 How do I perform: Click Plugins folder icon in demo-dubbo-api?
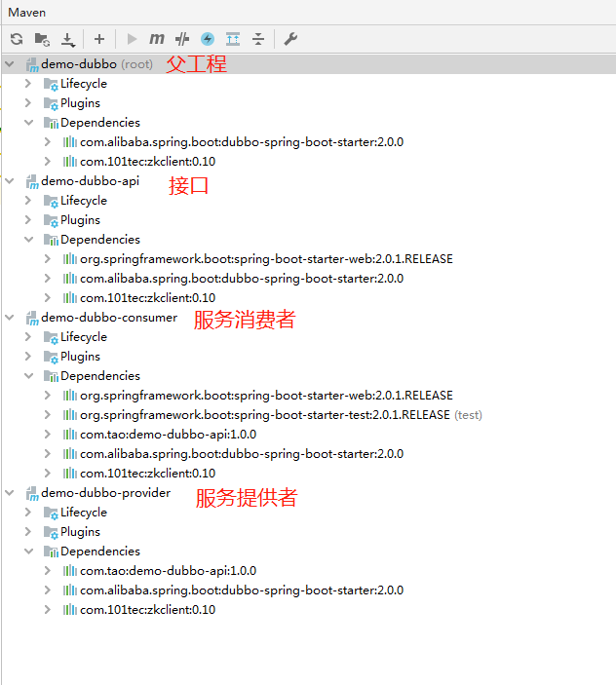pyautogui.click(x=51, y=220)
